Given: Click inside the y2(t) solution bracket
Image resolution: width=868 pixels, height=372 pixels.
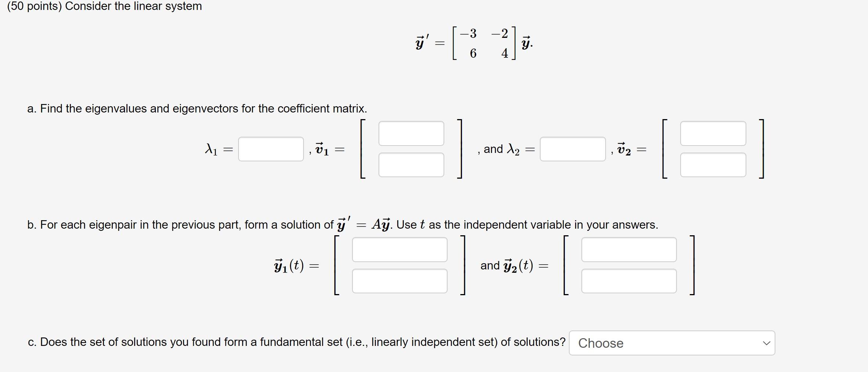Looking at the screenshot, I should (628, 265).
